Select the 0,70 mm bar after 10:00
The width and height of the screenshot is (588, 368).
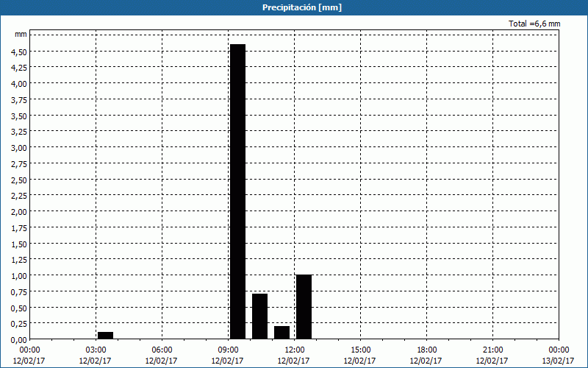(260, 316)
